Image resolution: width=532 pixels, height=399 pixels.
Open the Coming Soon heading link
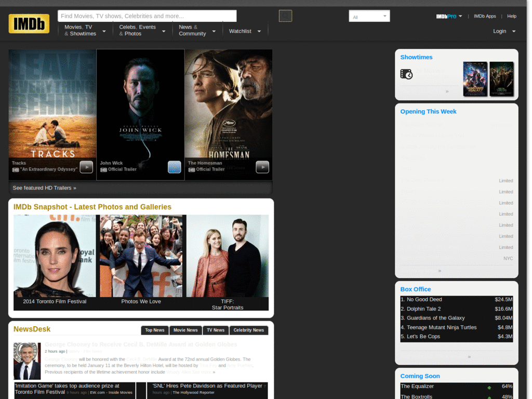pyautogui.click(x=420, y=376)
